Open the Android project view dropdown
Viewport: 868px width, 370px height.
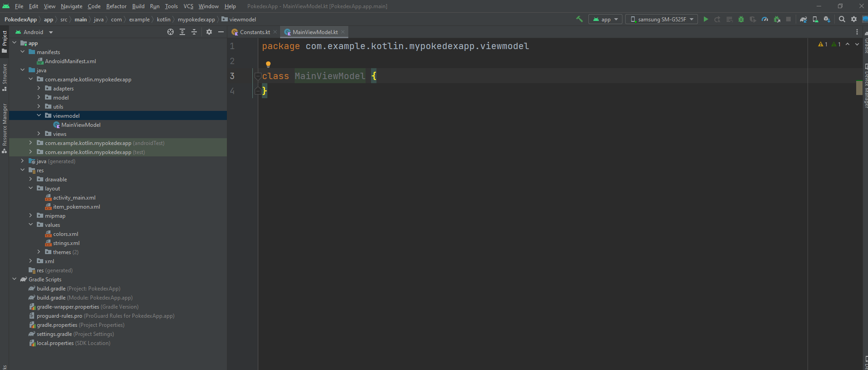pyautogui.click(x=34, y=32)
